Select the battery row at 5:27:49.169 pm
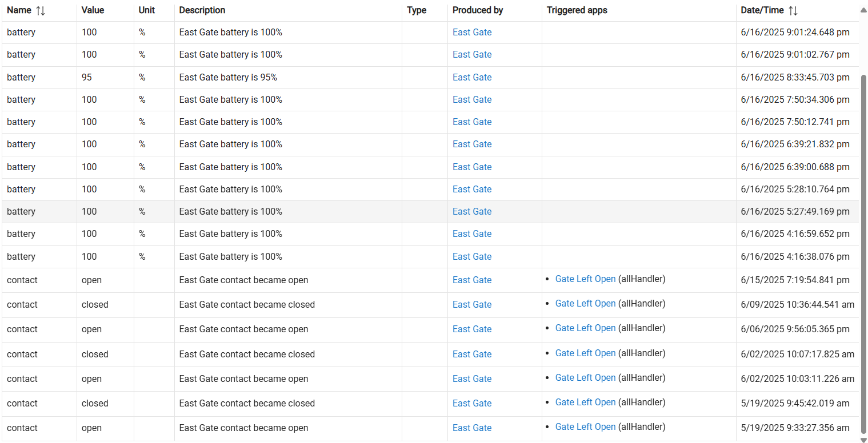 click(229, 212)
